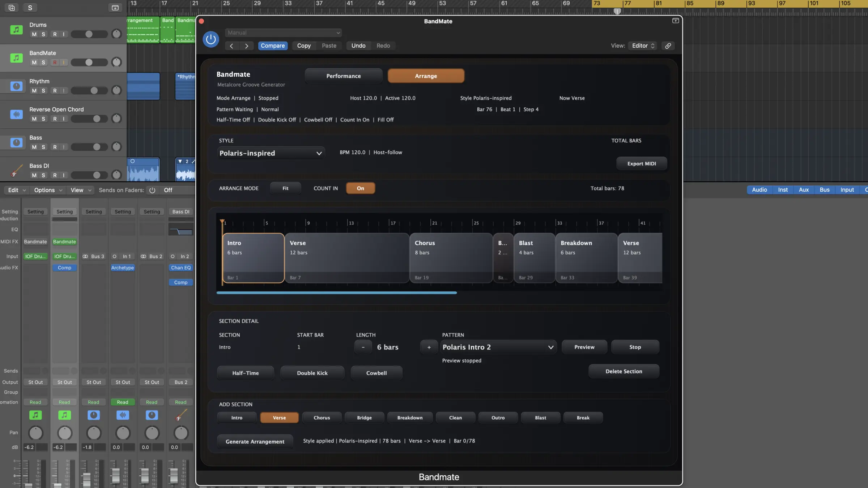Toggle Count In On button

pos(360,188)
